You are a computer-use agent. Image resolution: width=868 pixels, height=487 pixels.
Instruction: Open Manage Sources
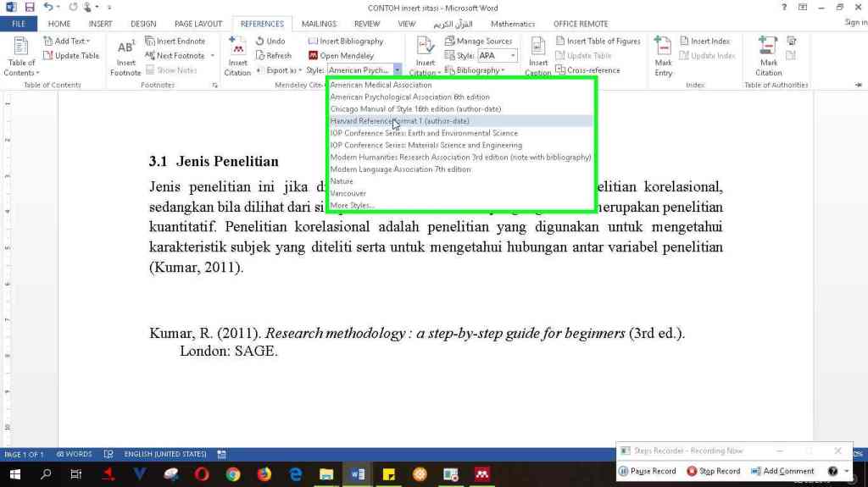tap(479, 41)
